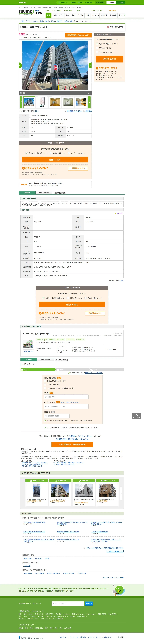The height and width of the screenshot is (644, 144).
Task: Open 土地 navigation tab
Action: (x=87, y=15)
